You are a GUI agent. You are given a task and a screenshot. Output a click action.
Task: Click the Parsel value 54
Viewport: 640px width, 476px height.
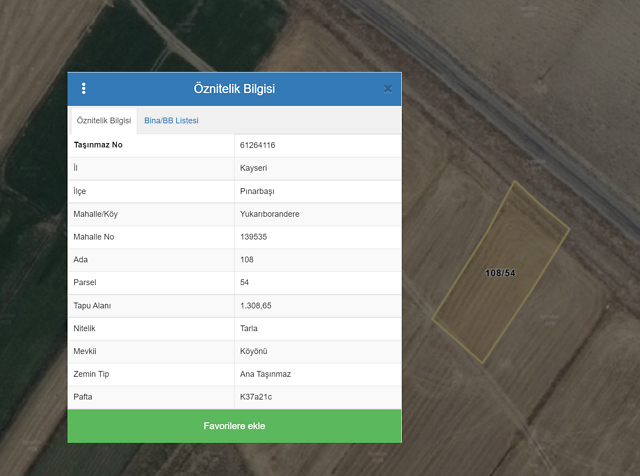click(245, 283)
